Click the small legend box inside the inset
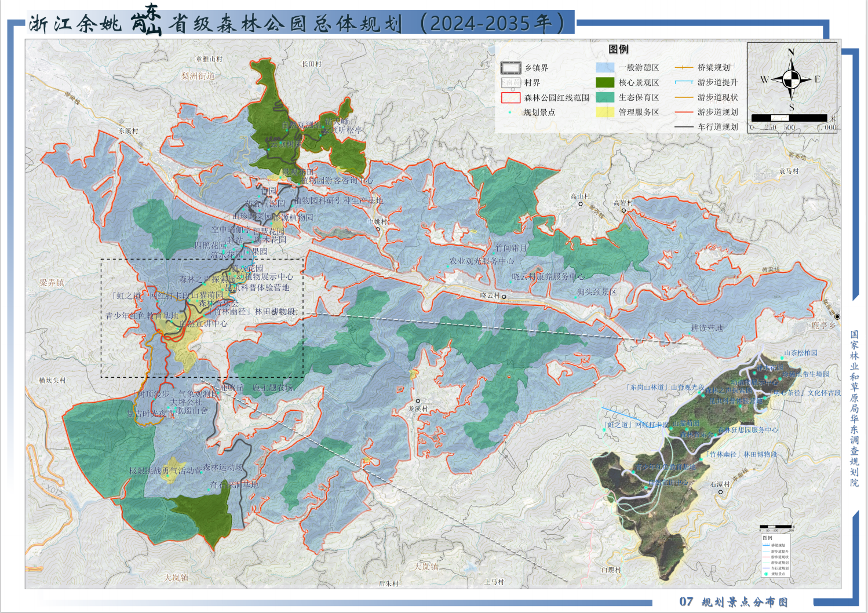 (776, 555)
